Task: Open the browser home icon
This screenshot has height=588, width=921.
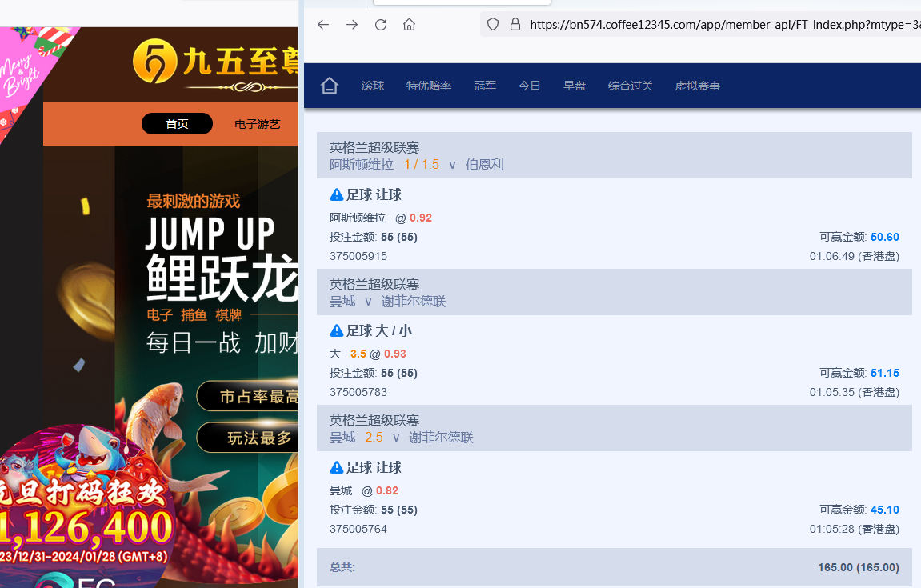Action: coord(410,25)
